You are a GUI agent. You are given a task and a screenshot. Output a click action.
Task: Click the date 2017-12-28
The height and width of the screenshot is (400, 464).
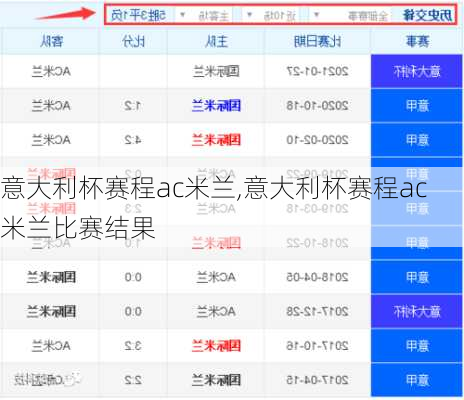pyautogui.click(x=317, y=311)
